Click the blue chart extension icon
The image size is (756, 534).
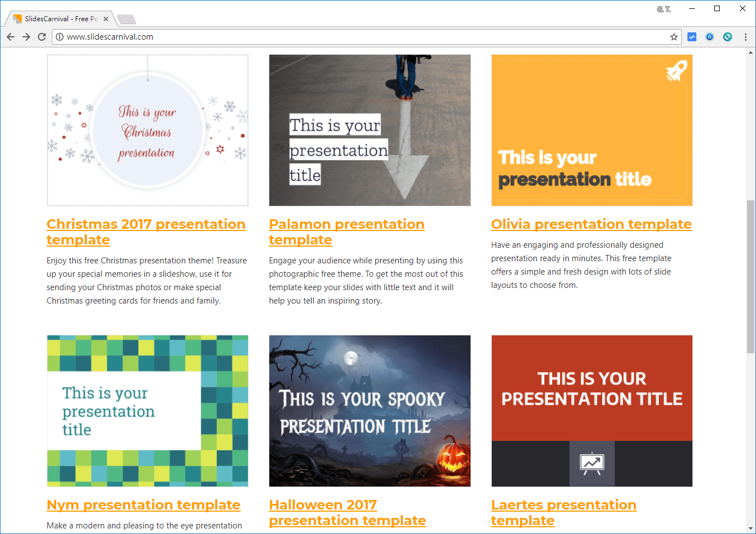click(x=692, y=37)
